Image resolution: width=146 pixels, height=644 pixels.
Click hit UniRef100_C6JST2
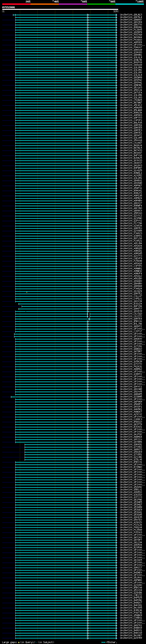pyautogui.click(x=131, y=316)
